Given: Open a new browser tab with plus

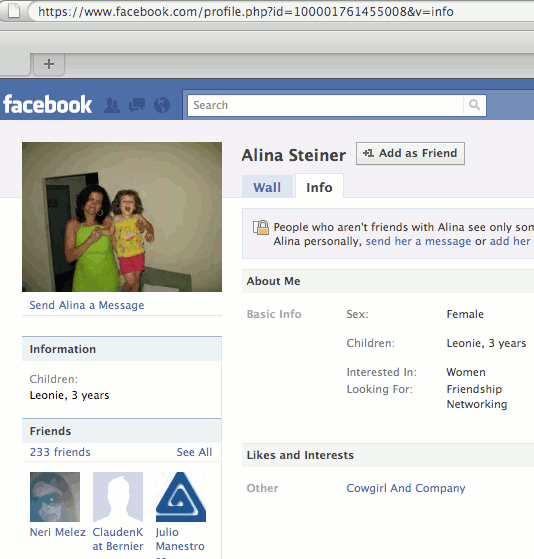Looking at the screenshot, I should pyautogui.click(x=49, y=64).
